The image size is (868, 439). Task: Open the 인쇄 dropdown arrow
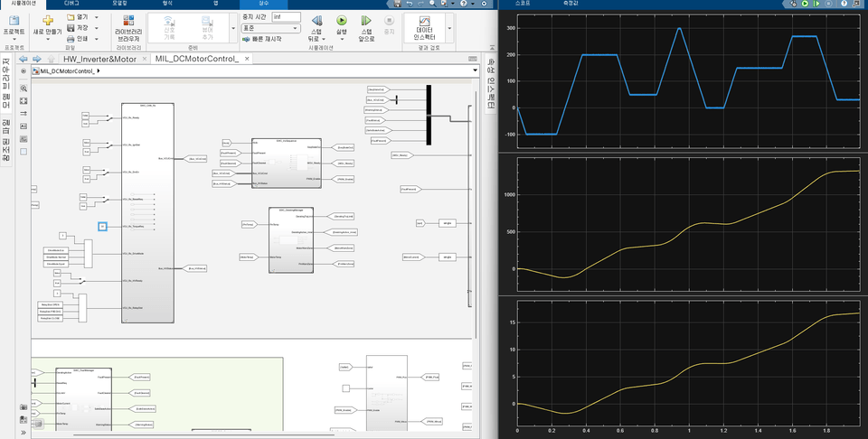tap(97, 39)
